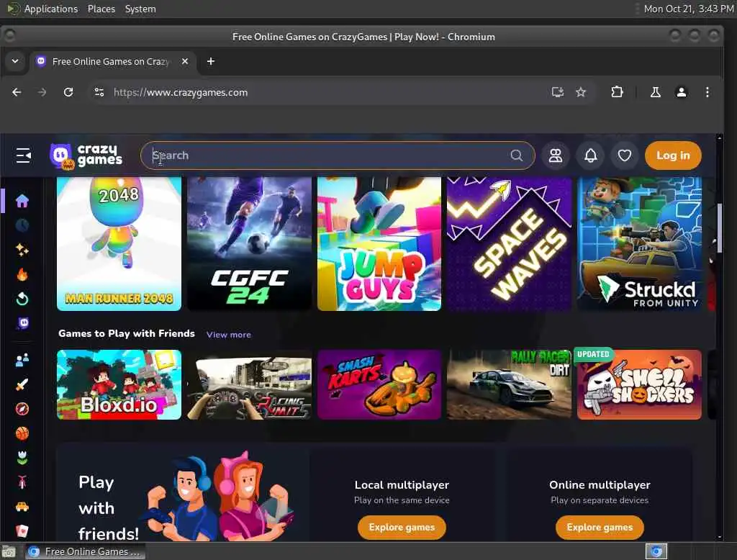This screenshot has width=737, height=560.
Task: Open Bike category icon in sidebar
Action: pyautogui.click(x=22, y=482)
